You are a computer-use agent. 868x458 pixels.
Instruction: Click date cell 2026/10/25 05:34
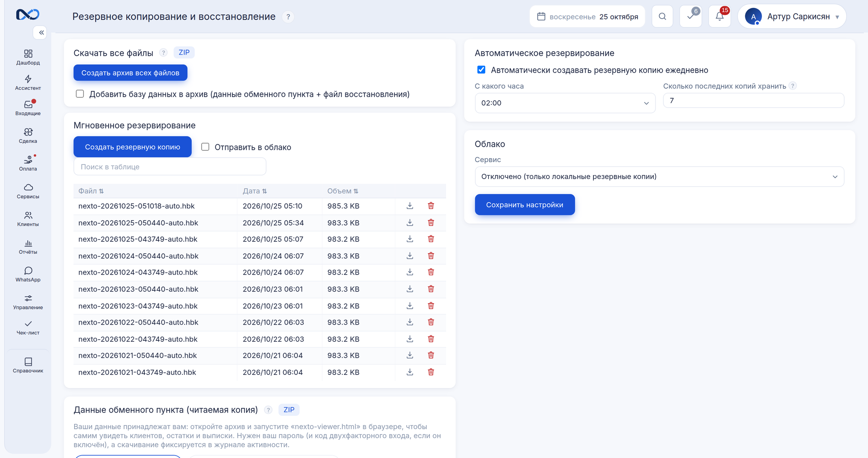click(273, 223)
